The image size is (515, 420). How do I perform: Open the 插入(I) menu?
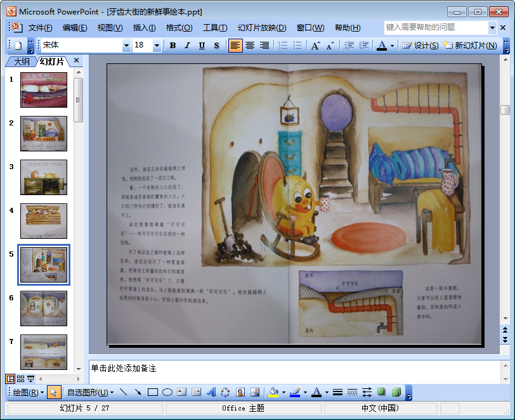pos(144,28)
